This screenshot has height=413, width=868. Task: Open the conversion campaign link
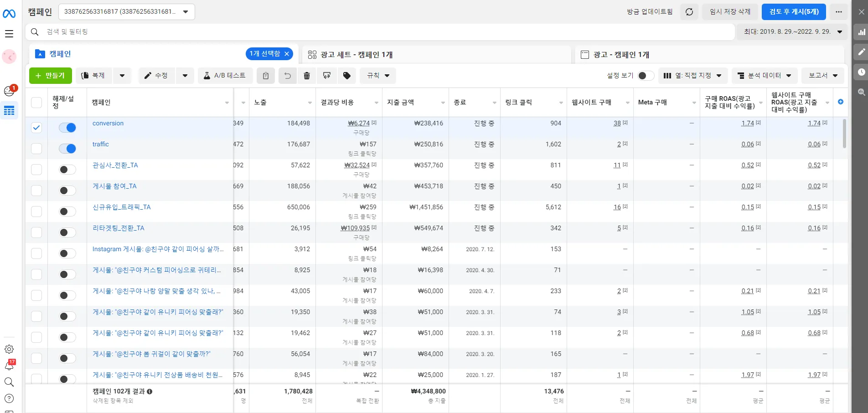108,123
